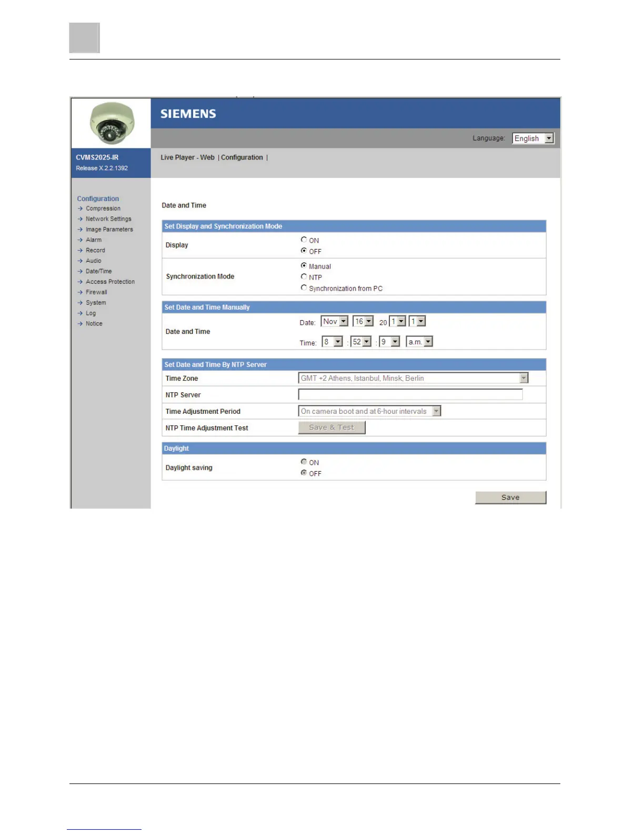This screenshot has height=834, width=644.
Task: Click the arrow icon beside Log
Action: (80, 313)
